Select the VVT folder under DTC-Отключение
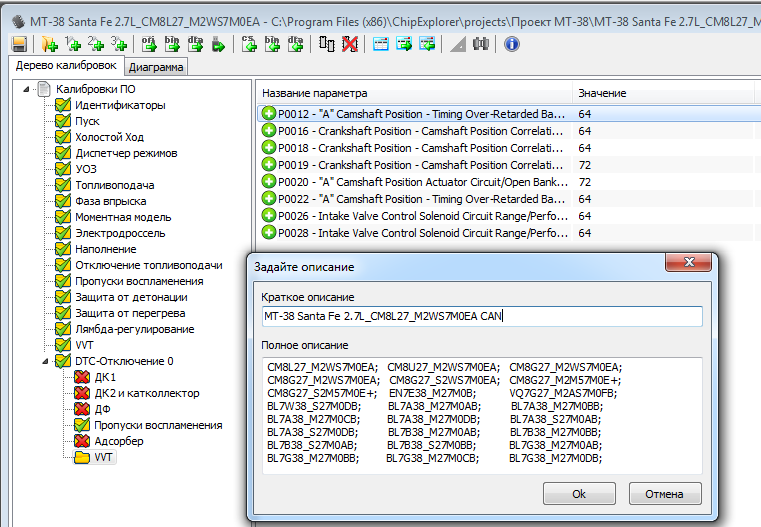 [104, 457]
